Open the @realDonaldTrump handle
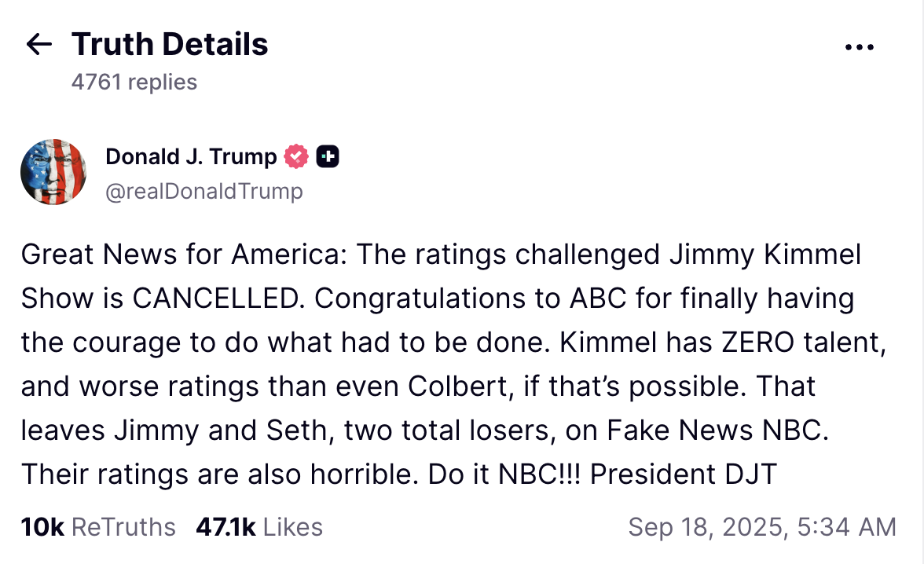 tap(205, 191)
